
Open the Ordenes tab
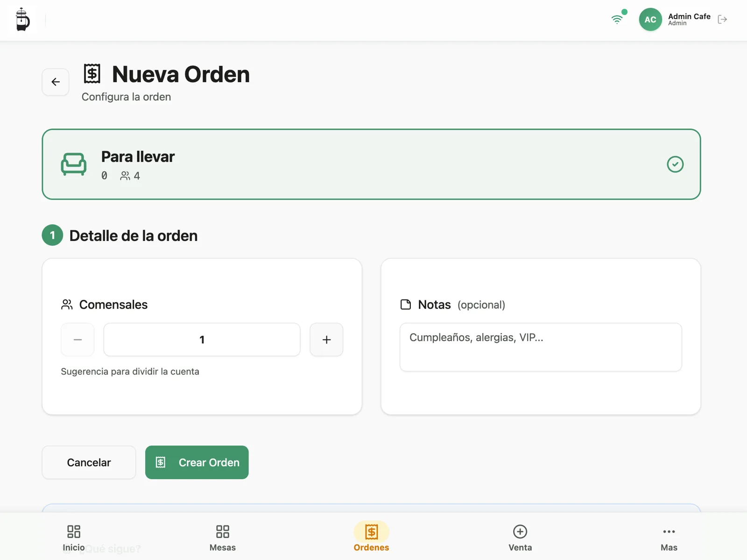pyautogui.click(x=371, y=538)
